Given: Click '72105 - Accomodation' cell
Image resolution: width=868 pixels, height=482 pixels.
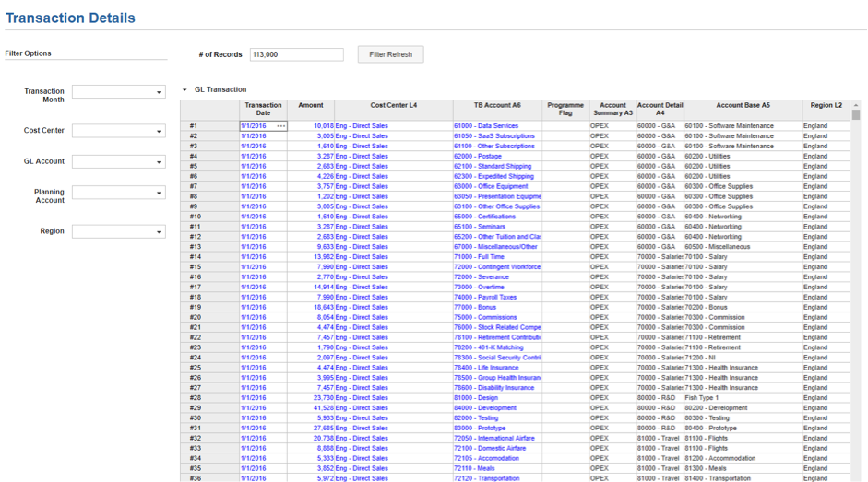Looking at the screenshot, I should click(x=497, y=458).
